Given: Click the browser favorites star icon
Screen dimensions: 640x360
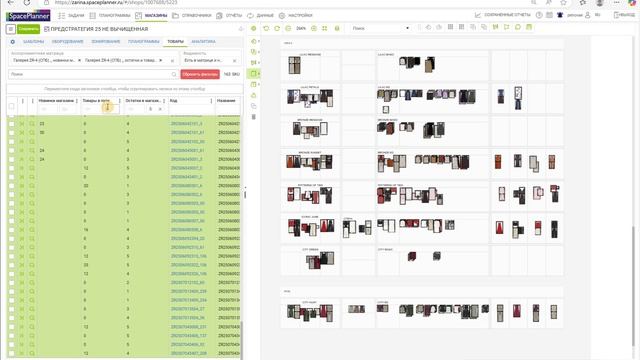Looking at the screenshot, I should pyautogui.click(x=563, y=2).
